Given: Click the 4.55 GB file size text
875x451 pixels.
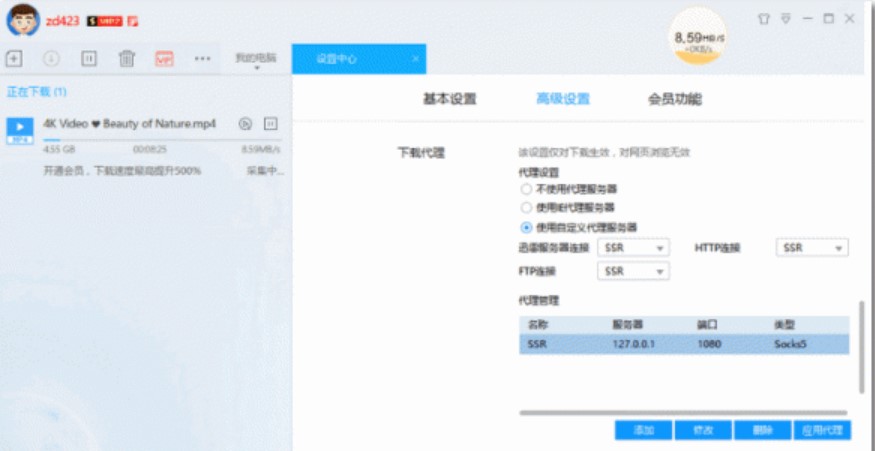Looking at the screenshot, I should click(x=59, y=150).
